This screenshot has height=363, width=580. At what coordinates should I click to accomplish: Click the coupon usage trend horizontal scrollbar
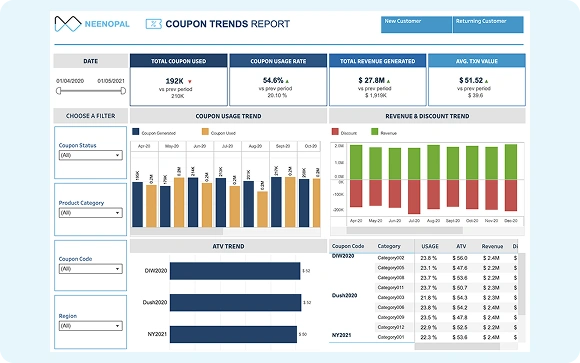click(177, 232)
